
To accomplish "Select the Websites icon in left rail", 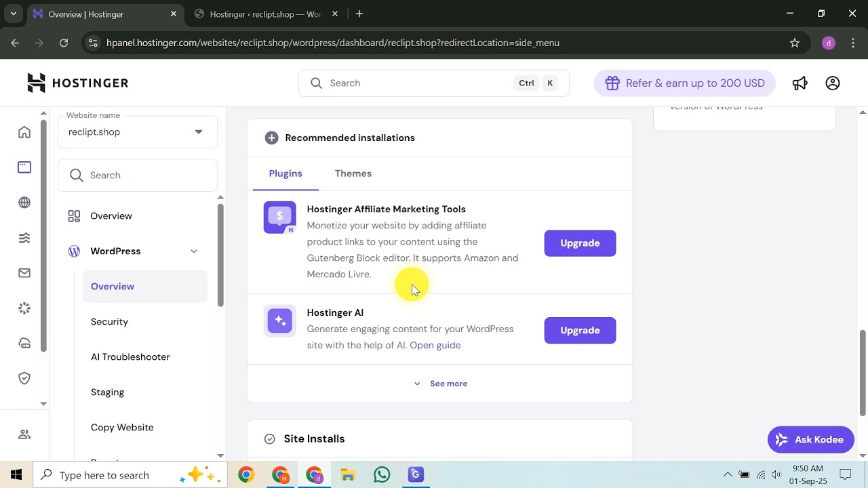I will tap(24, 167).
